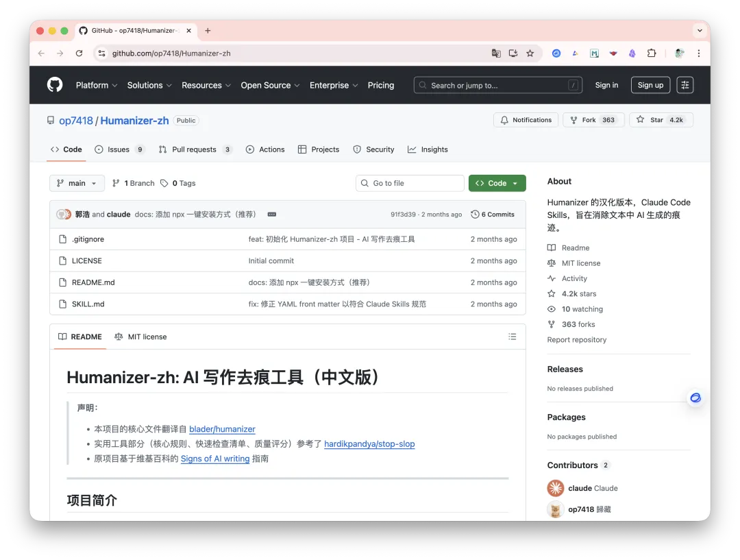Switch to the Security tab

click(373, 149)
